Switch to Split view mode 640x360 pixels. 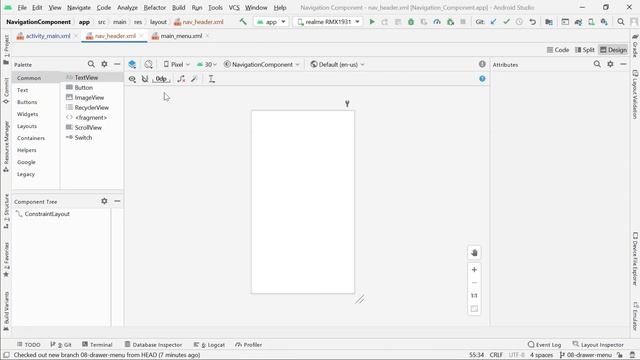click(584, 50)
